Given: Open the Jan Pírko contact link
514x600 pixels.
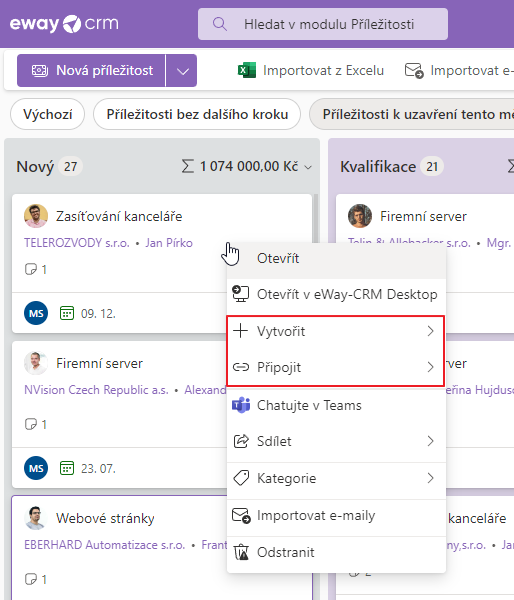Looking at the screenshot, I should click(x=169, y=243).
